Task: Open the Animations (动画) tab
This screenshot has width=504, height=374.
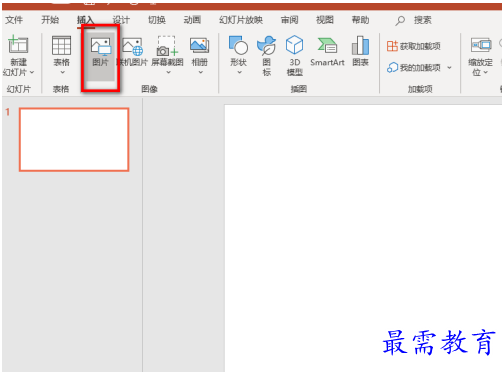Action: [192, 20]
